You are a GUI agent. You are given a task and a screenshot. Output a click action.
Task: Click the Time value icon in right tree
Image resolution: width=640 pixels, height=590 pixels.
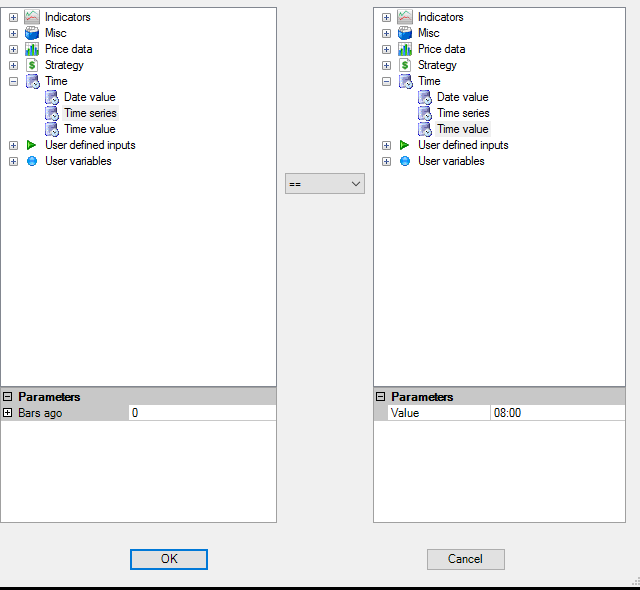(x=425, y=129)
